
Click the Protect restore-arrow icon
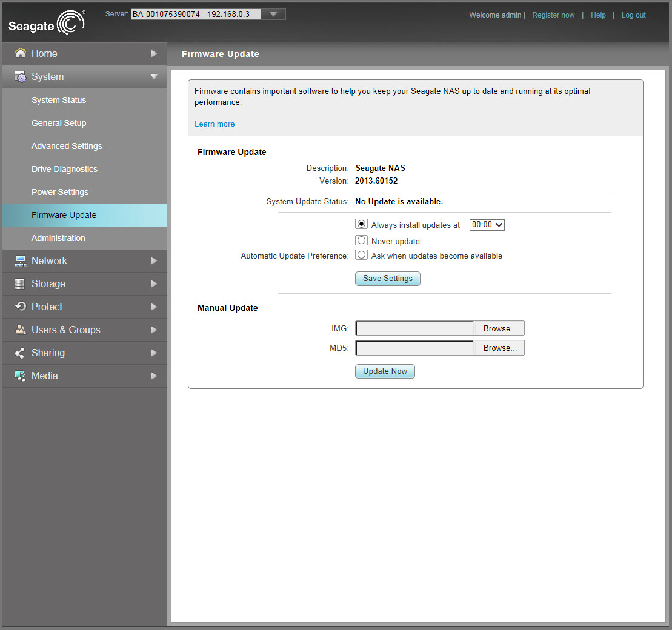20,307
